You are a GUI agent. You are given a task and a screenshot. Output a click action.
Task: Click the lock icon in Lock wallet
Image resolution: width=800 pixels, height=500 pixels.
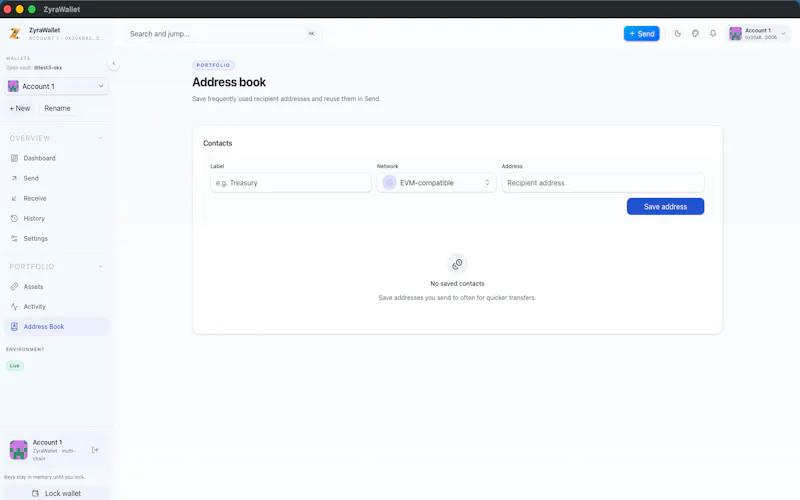(x=35, y=493)
